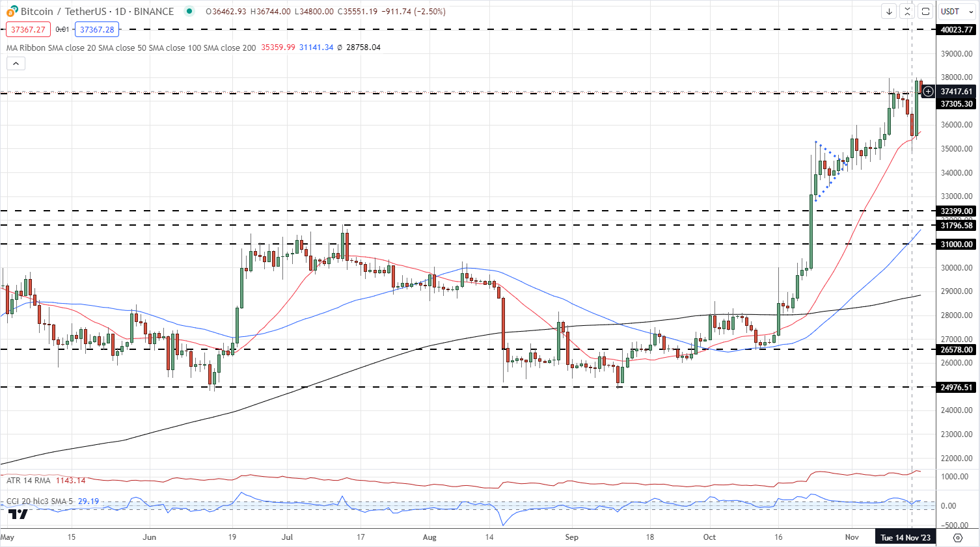The height and width of the screenshot is (547, 980).
Task: Click the 40023.77 price level label
Action: point(957,29)
